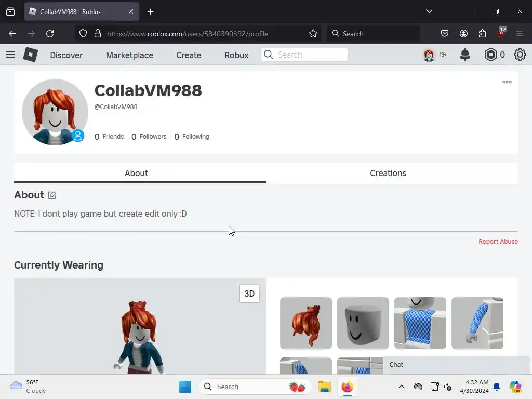The image size is (532, 399).
Task: Open the 0 Friends link
Action: click(x=109, y=137)
